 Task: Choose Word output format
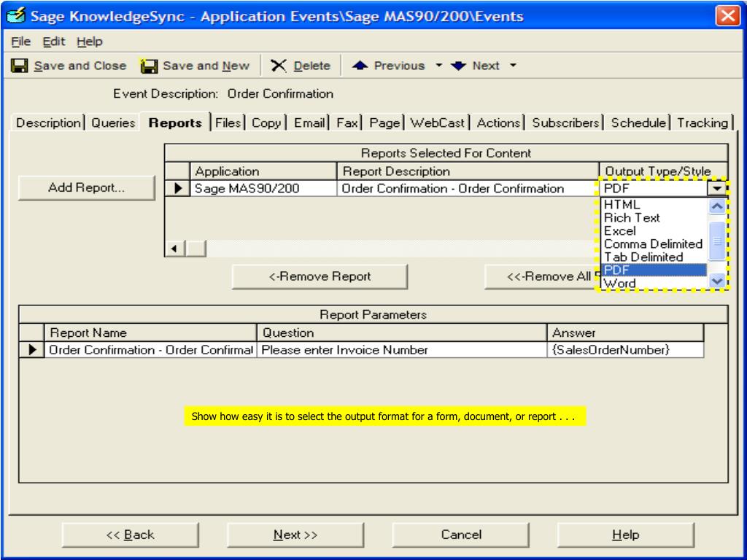point(654,283)
